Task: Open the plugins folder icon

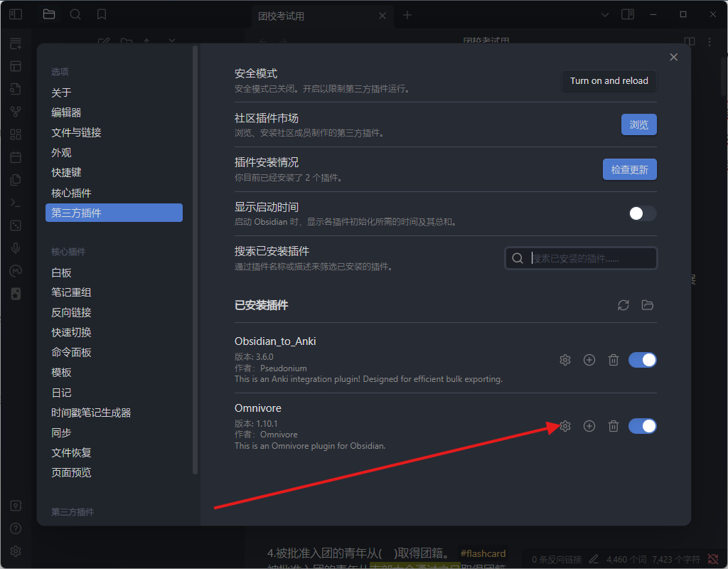Action: (647, 305)
